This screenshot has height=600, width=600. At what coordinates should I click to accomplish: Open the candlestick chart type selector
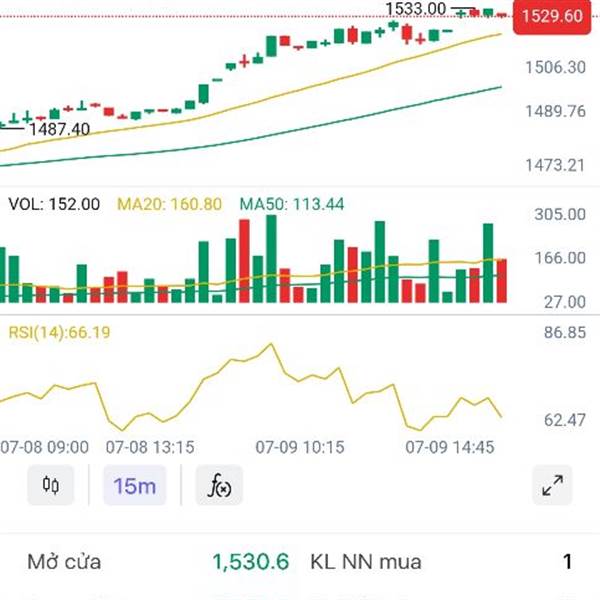[x=51, y=485]
